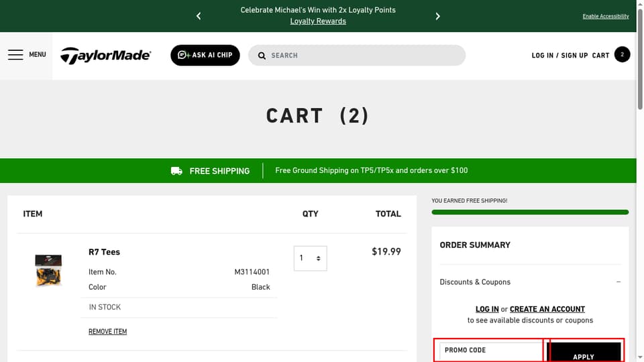Click LOG IN in order summary
The height and width of the screenshot is (362, 644).
coord(487,309)
